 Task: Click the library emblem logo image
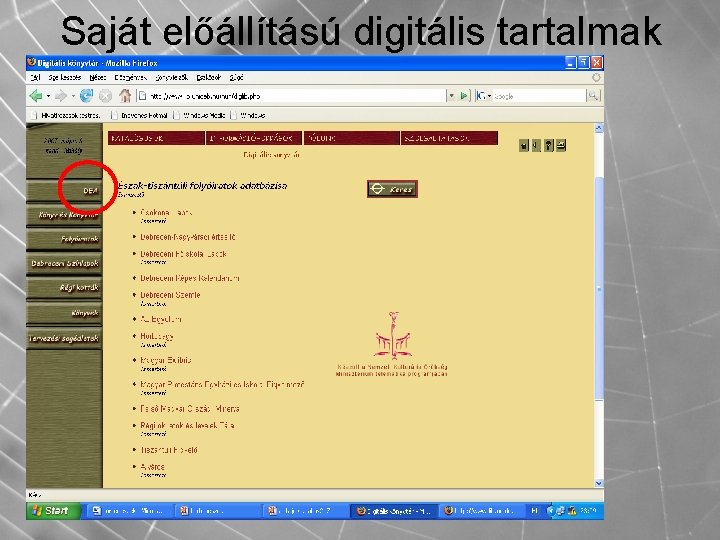[x=392, y=335]
